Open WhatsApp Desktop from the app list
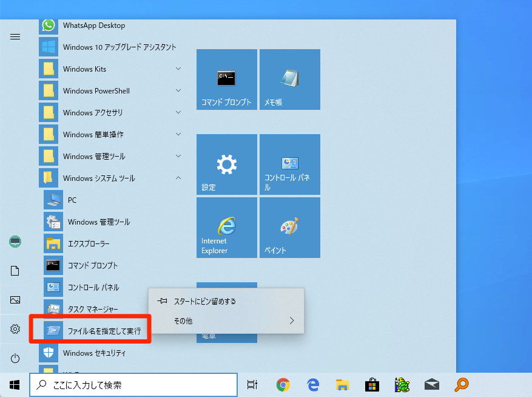The width and height of the screenshot is (532, 397). pyautogui.click(x=111, y=26)
